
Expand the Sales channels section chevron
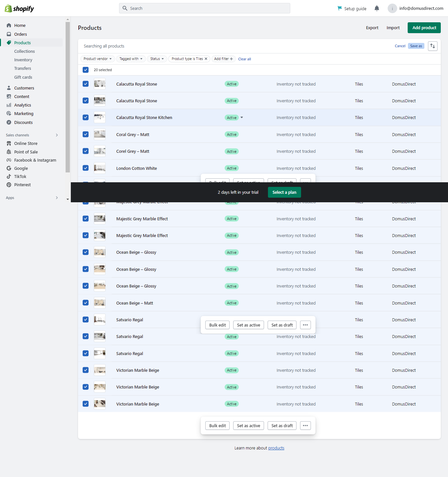(x=57, y=135)
